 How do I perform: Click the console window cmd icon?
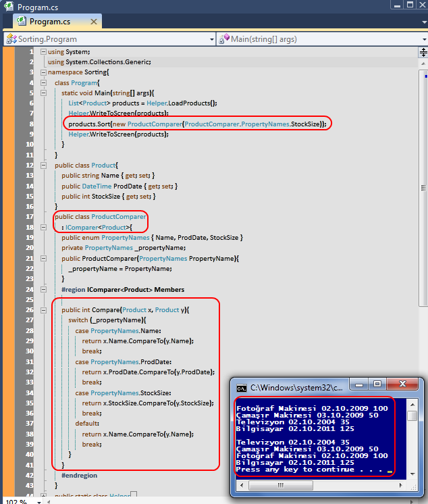point(240,388)
